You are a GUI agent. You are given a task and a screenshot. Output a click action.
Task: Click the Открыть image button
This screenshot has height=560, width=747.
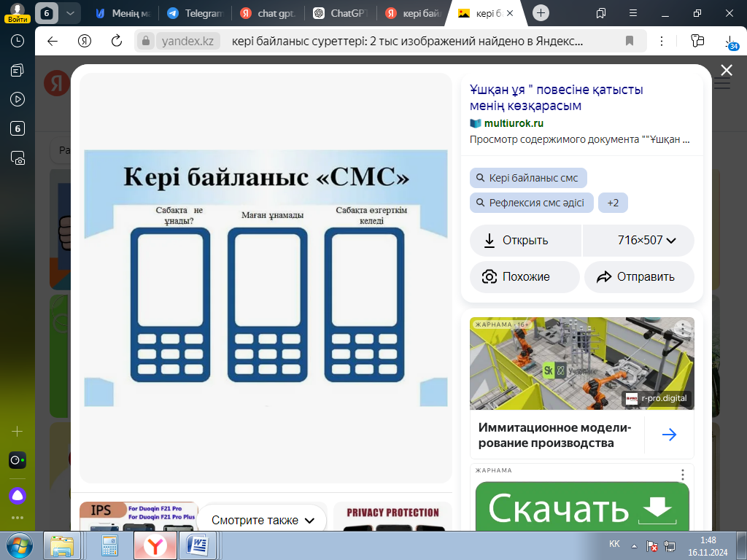pyautogui.click(x=525, y=241)
